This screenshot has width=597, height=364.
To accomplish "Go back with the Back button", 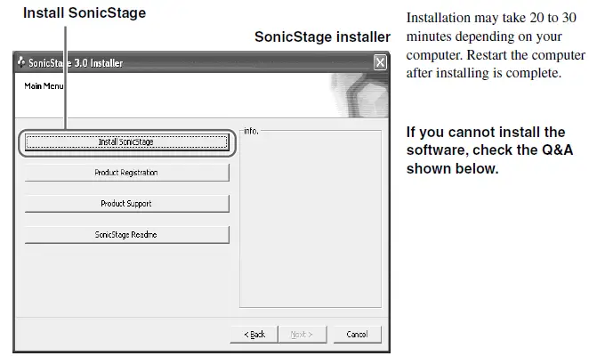I will [x=254, y=335].
